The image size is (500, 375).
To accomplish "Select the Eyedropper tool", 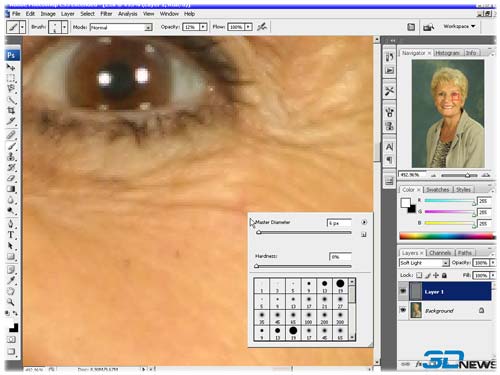I will [x=11, y=280].
